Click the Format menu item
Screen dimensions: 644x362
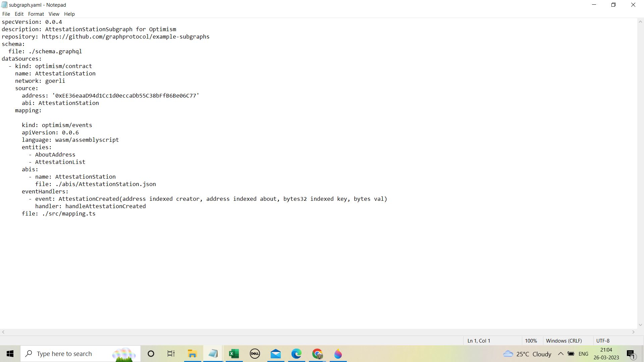point(36,14)
